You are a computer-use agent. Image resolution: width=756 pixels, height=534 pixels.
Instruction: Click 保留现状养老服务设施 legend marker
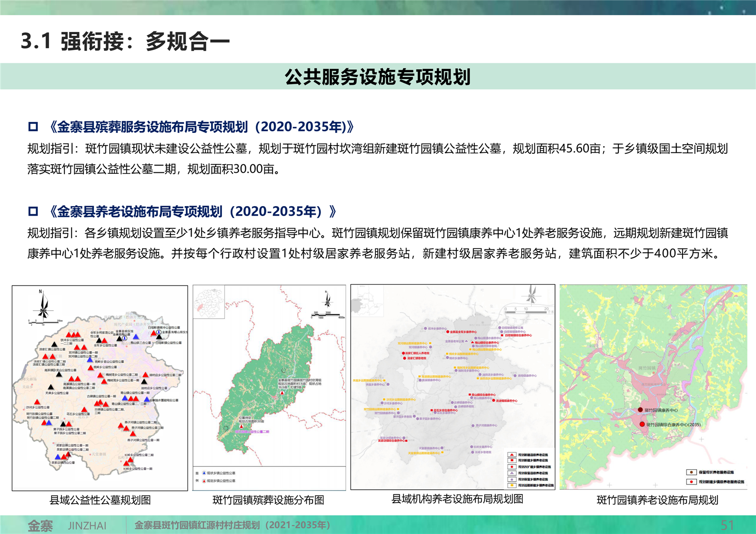pos(691,472)
